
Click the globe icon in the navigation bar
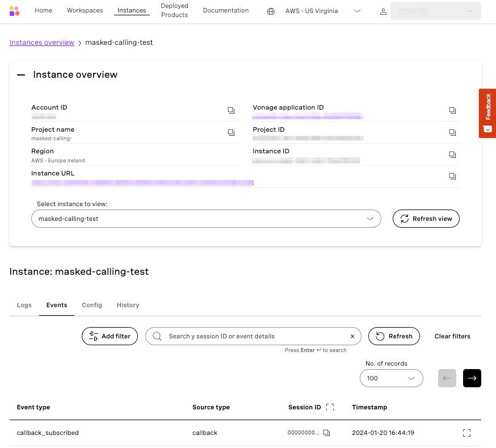click(270, 10)
